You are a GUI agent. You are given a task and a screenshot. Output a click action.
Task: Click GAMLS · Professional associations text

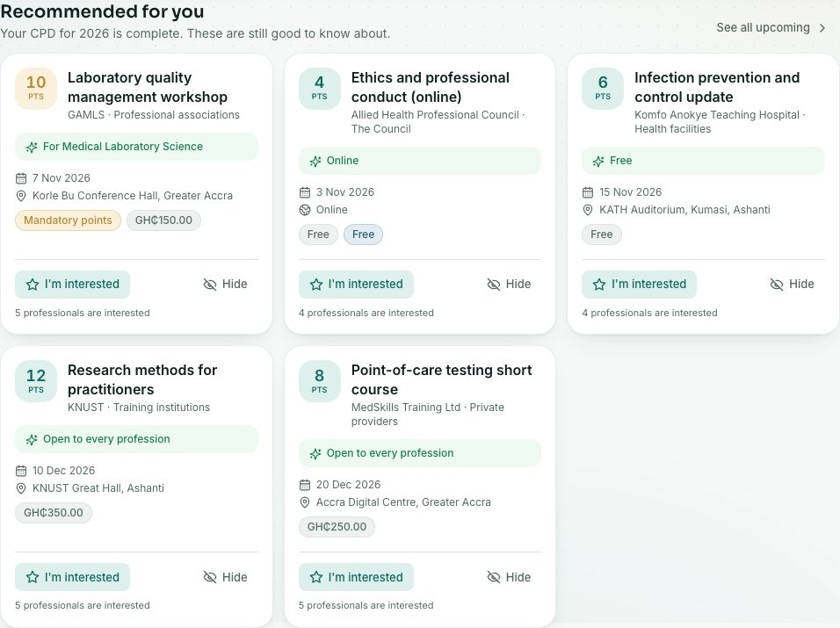click(154, 115)
